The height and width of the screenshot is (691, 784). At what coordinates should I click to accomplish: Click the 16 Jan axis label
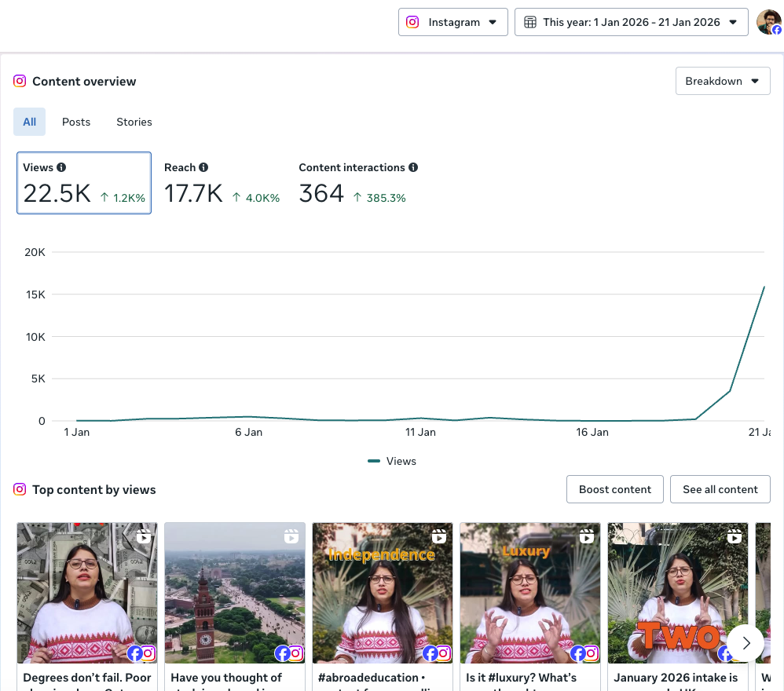[592, 432]
